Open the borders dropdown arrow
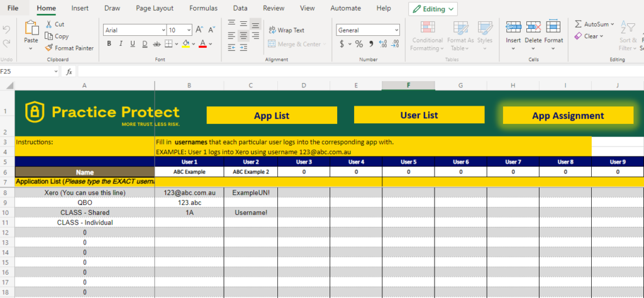 (176, 44)
